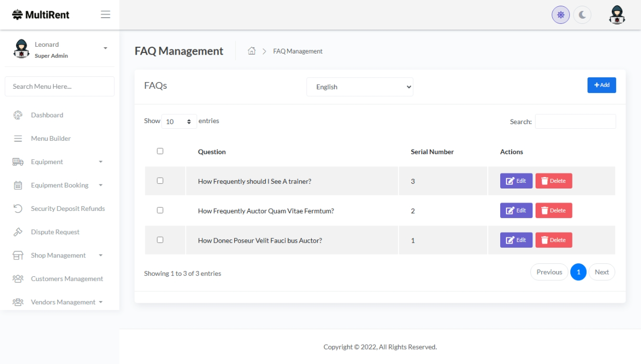Open Menu Builder in sidebar
This screenshot has height=364, width=641.
50,139
